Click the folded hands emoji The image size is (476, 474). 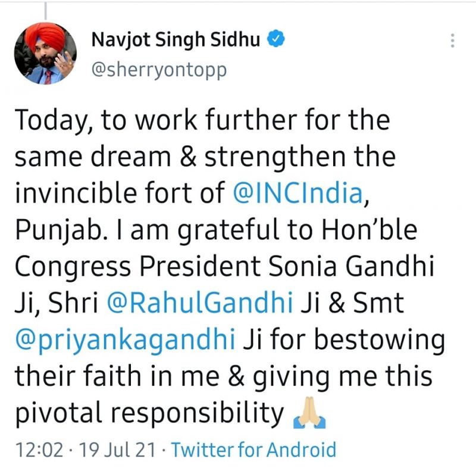point(307,417)
